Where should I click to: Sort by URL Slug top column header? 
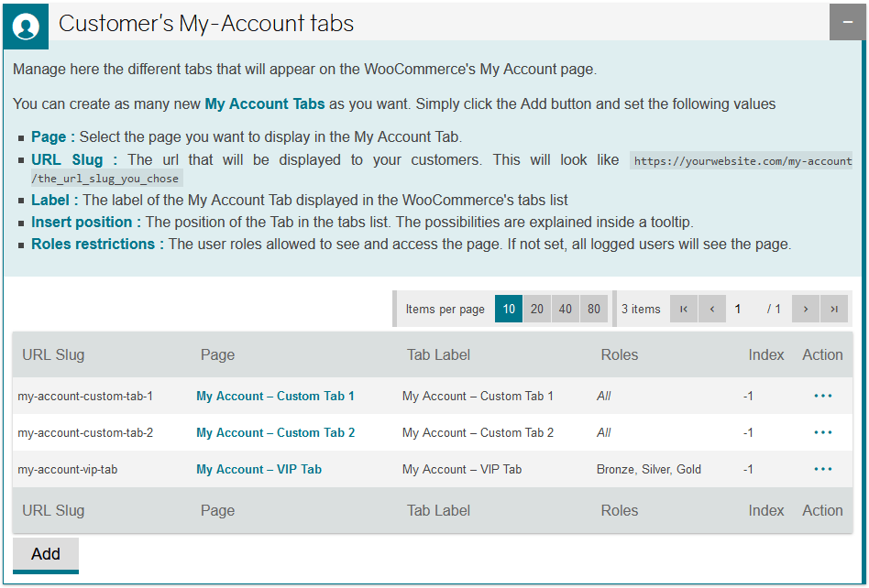pos(53,354)
